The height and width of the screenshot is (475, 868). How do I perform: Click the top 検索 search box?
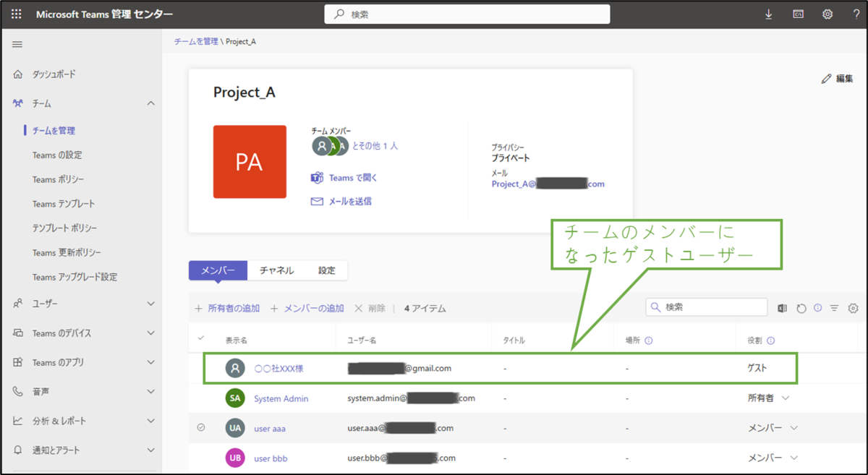click(467, 14)
